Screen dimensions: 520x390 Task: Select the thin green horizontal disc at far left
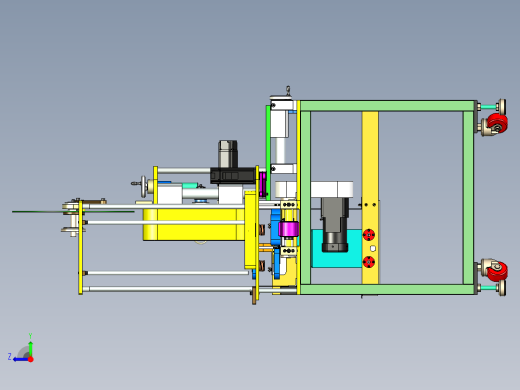73,211
